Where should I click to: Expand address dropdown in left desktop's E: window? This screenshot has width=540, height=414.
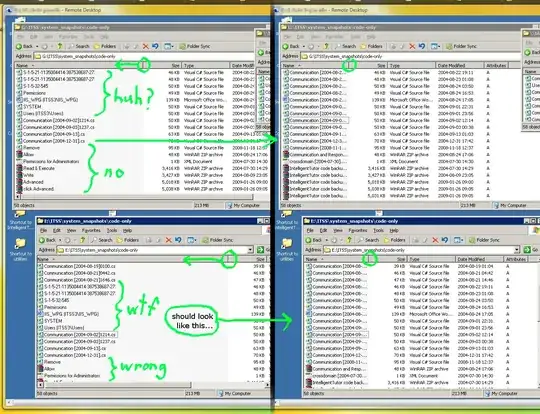(250, 250)
